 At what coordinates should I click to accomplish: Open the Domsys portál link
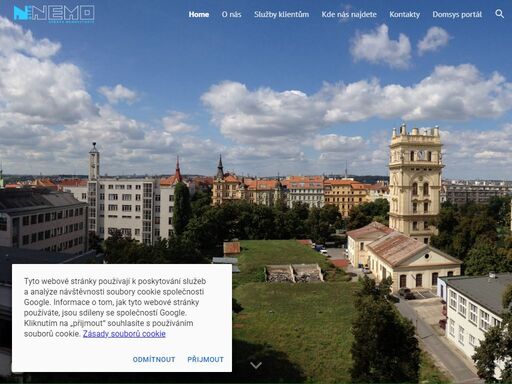(457, 14)
